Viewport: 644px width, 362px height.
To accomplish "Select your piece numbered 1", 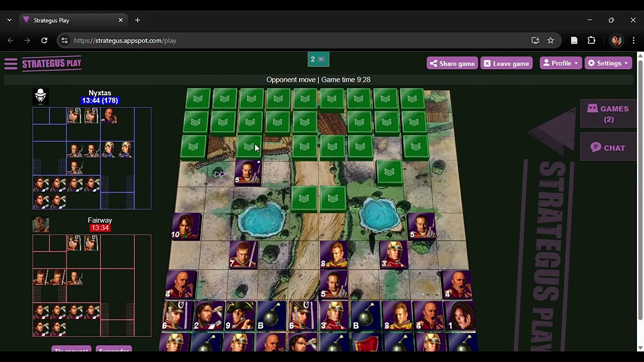I will 461,316.
